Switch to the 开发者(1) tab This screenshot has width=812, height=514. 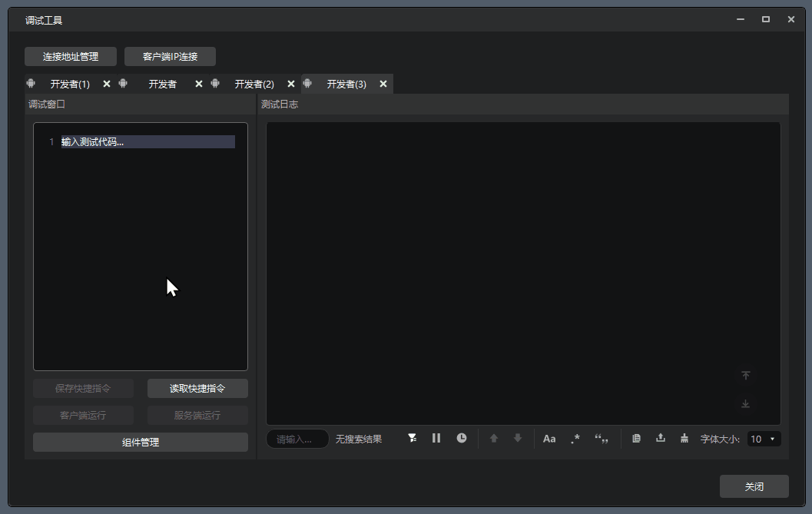tap(70, 84)
